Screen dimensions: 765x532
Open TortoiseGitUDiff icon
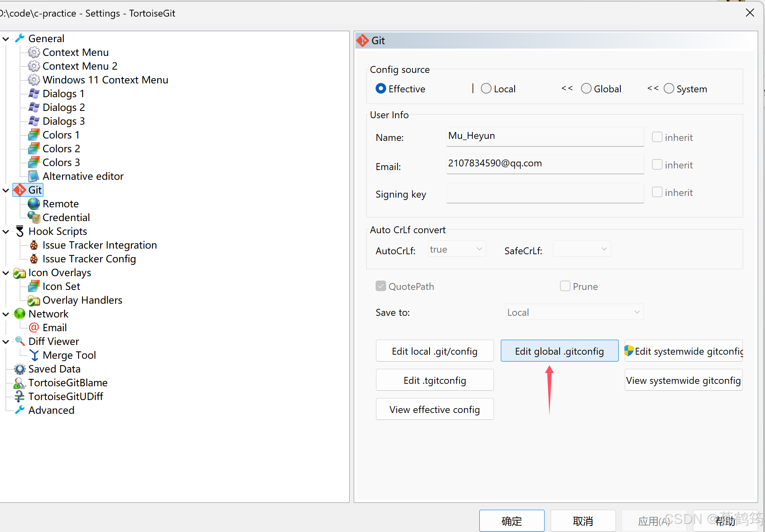coord(19,396)
